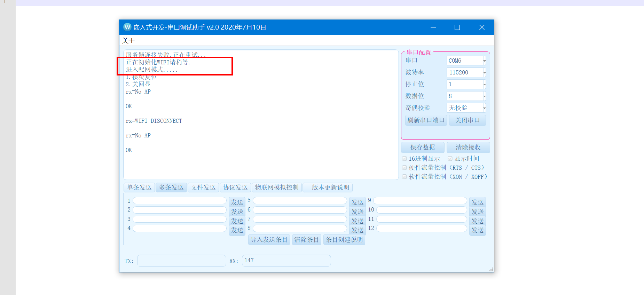
Task: Click entry 7 input field
Action: click(x=300, y=219)
